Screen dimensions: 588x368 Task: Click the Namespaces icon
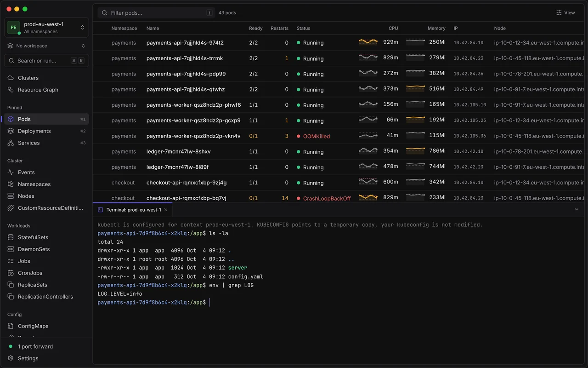[11, 184]
